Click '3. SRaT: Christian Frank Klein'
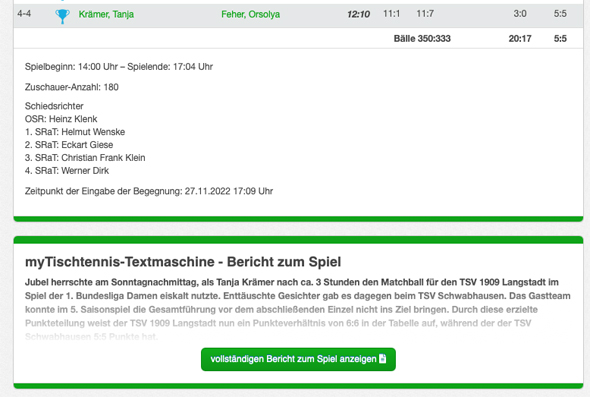The image size is (590, 397). coord(85,158)
